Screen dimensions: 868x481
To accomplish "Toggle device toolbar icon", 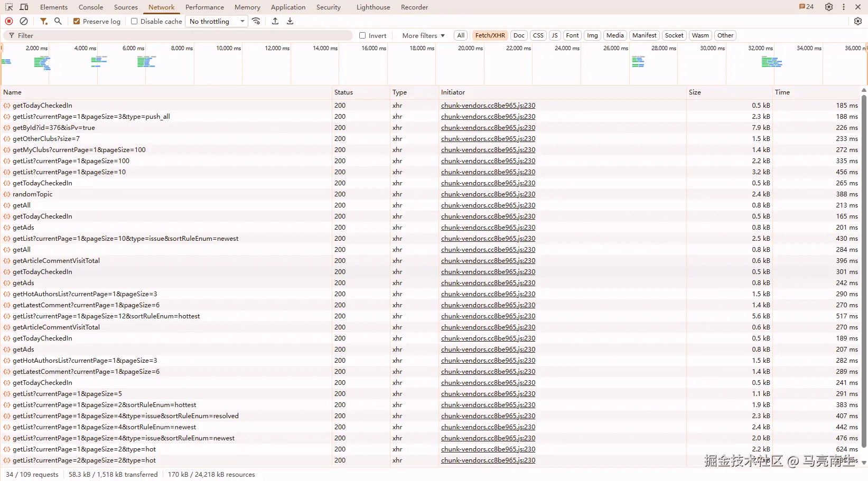I will tap(24, 7).
